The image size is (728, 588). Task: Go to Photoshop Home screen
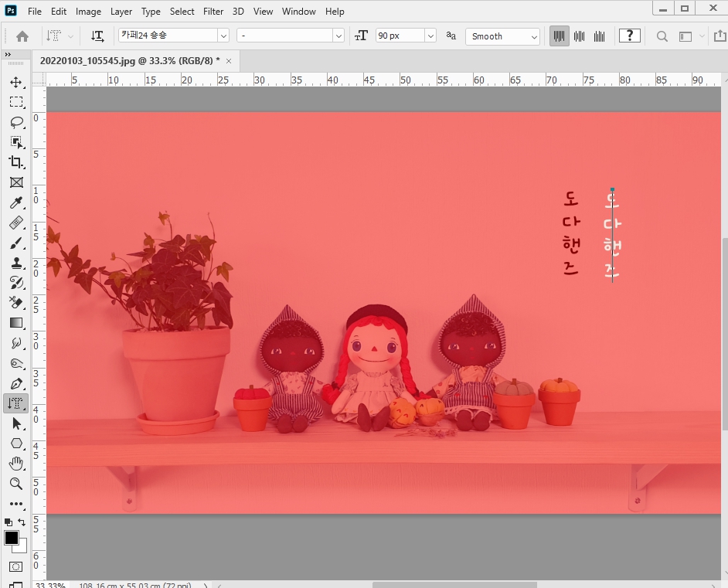coord(22,36)
